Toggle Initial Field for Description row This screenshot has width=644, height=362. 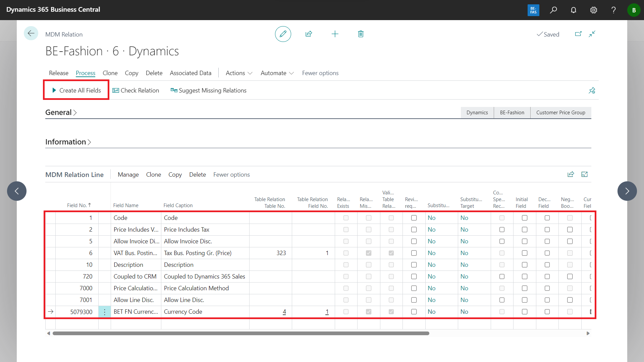525,265
